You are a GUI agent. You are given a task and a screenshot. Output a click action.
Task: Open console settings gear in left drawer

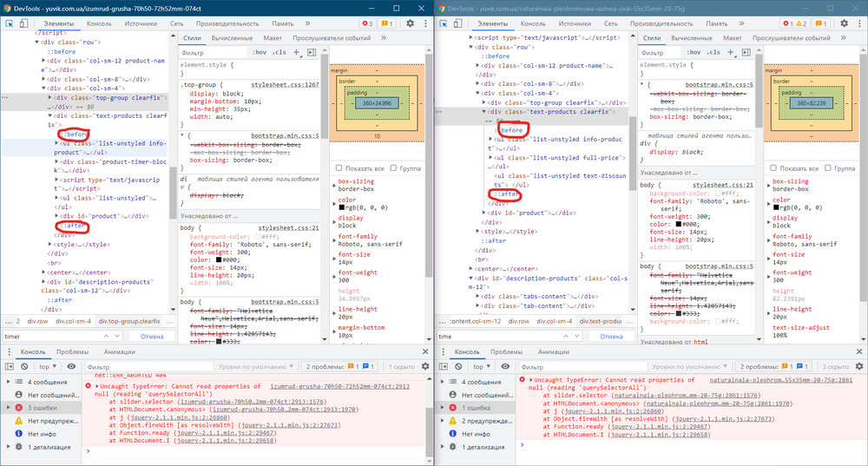(425, 366)
